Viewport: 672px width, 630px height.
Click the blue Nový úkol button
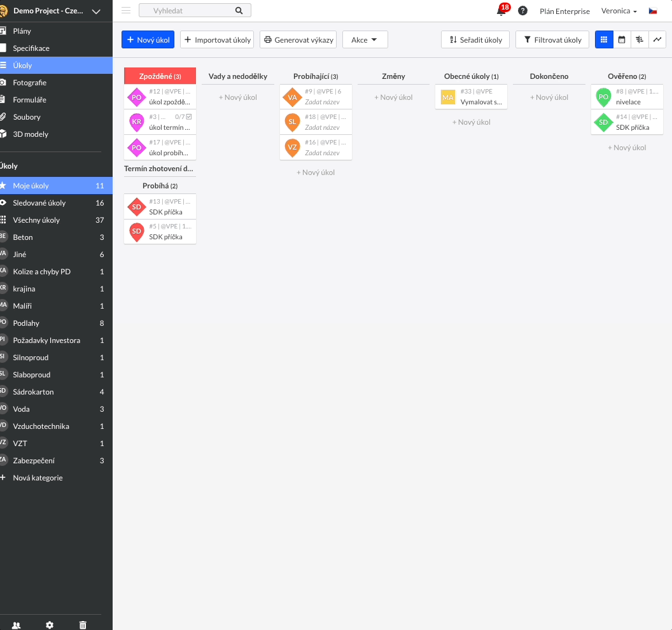point(148,39)
